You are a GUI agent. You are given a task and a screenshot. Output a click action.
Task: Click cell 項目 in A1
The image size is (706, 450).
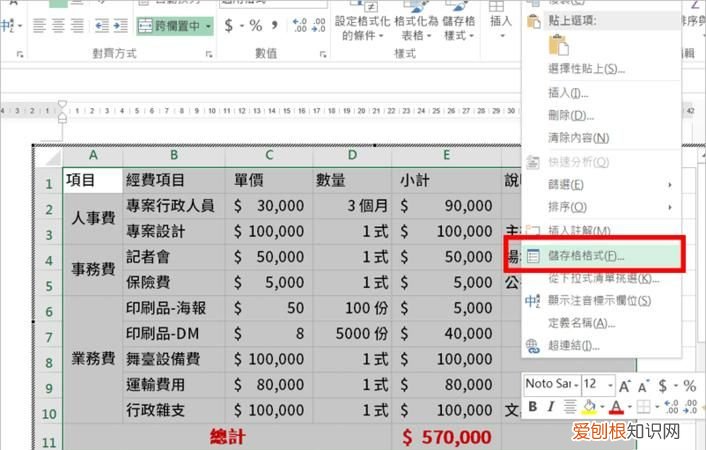click(93, 180)
